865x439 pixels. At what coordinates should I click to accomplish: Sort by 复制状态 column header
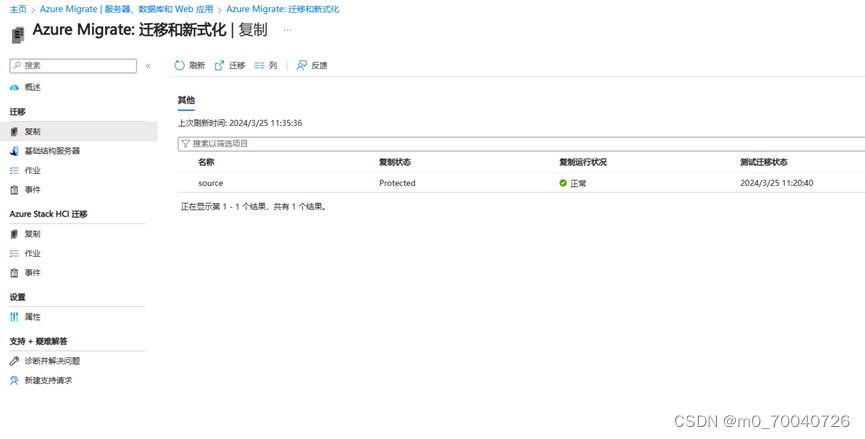click(394, 162)
